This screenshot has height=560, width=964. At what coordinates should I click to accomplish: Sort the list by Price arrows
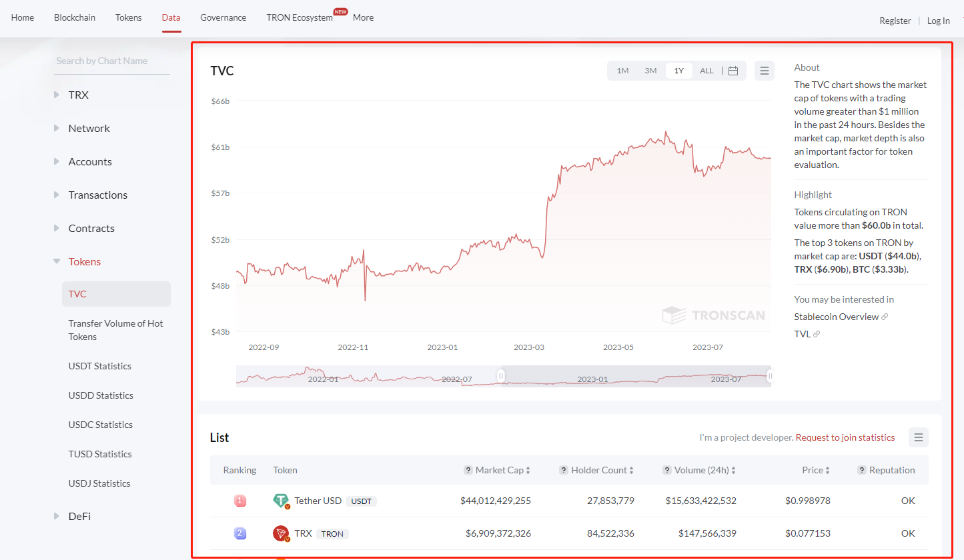(x=828, y=471)
